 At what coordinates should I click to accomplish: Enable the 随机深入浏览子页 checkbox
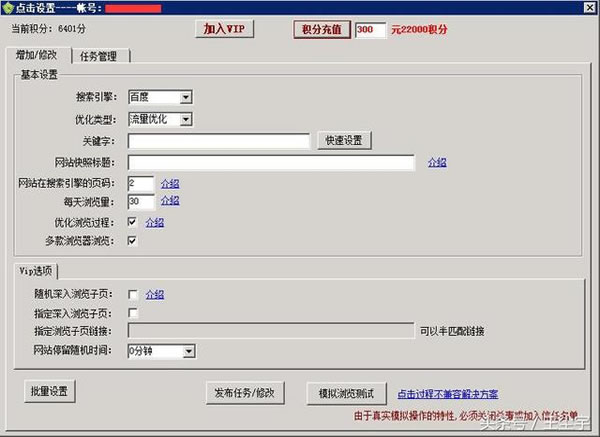click(x=133, y=294)
